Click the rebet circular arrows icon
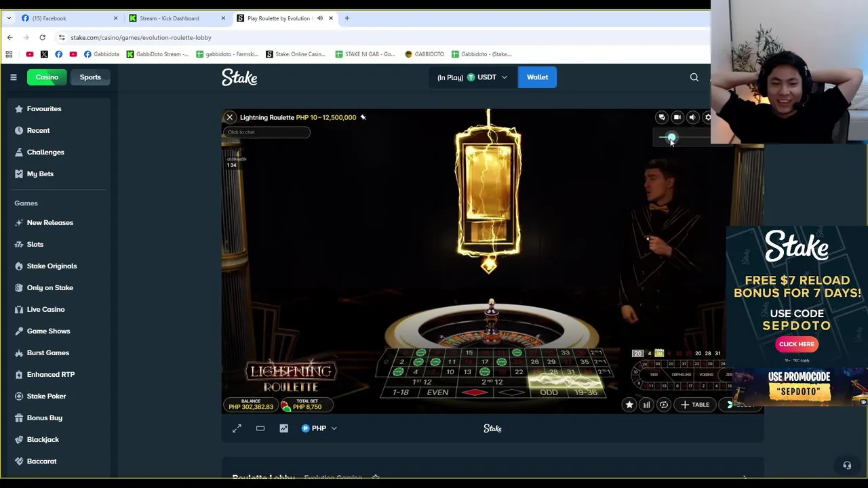This screenshot has height=488, width=868. click(x=663, y=405)
